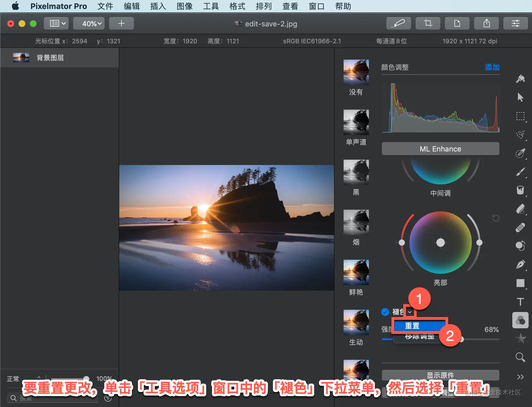Open the 编辑 menu
The image size is (532, 407).
[132, 6]
